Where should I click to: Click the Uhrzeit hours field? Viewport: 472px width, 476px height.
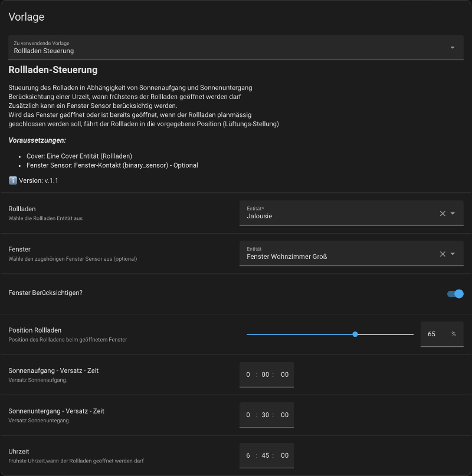pos(248,456)
